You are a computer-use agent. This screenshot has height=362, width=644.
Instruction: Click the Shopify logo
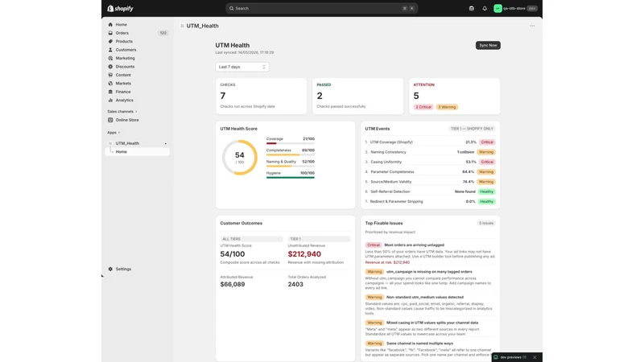(120, 8)
